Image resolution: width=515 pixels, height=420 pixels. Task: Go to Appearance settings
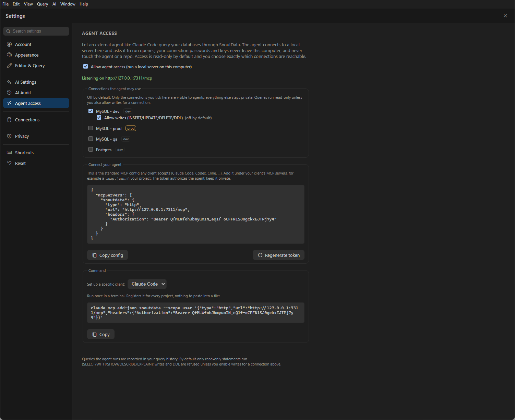click(x=36, y=55)
